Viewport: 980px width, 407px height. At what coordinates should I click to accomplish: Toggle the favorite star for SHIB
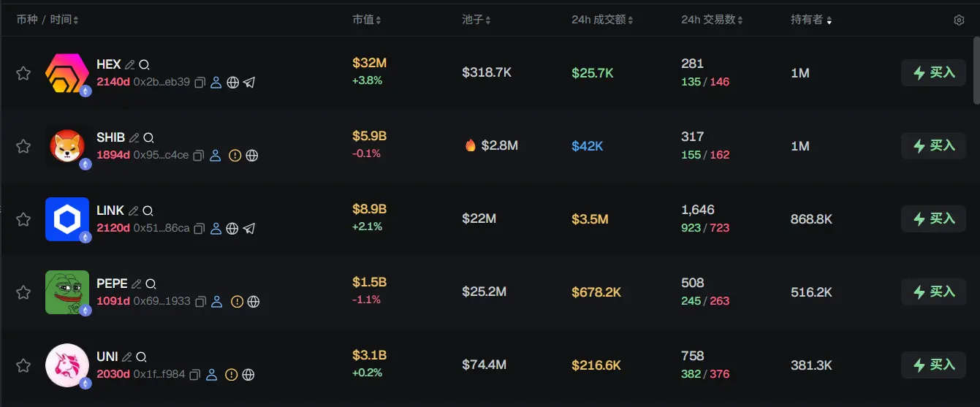(x=23, y=146)
